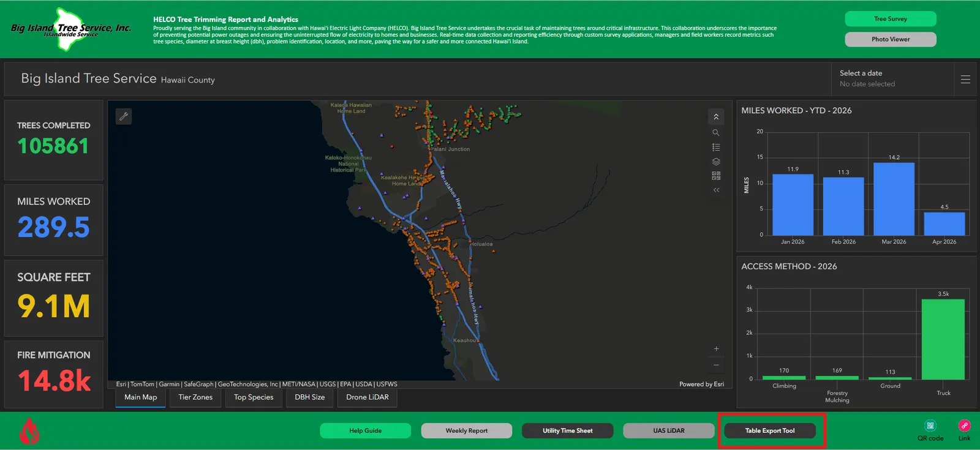Select the Apr 2026 bar showing 4.5

[x=944, y=223]
